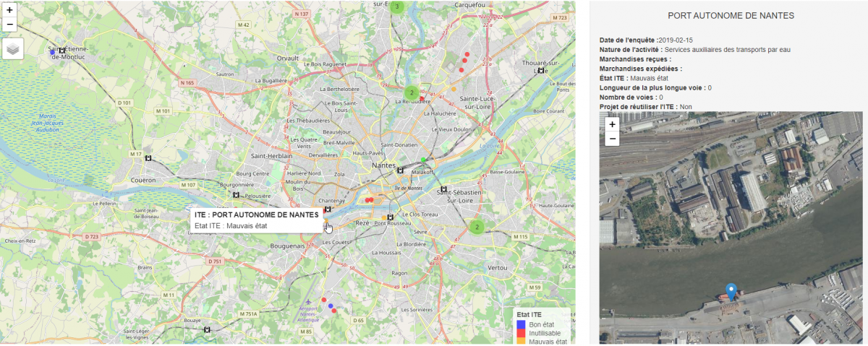Select the orange marker near Sainte-Luce-sur-Loire
This screenshot has height=346, width=868.
[454, 89]
